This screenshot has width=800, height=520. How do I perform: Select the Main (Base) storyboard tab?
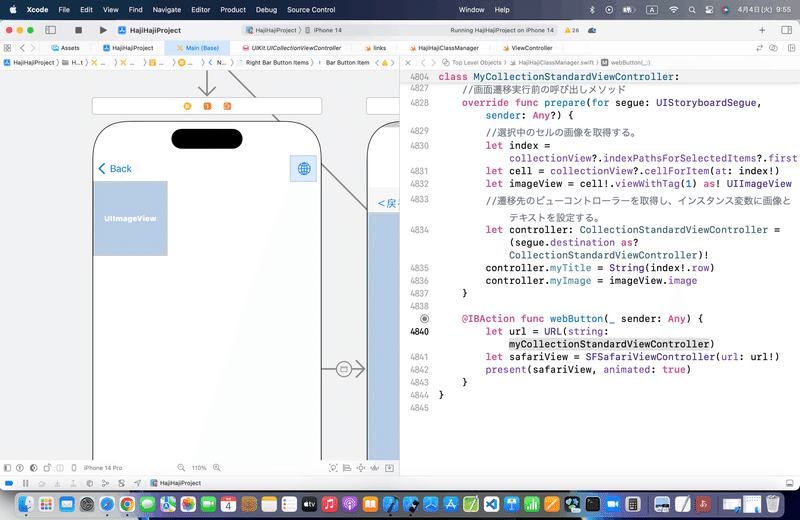pos(197,48)
